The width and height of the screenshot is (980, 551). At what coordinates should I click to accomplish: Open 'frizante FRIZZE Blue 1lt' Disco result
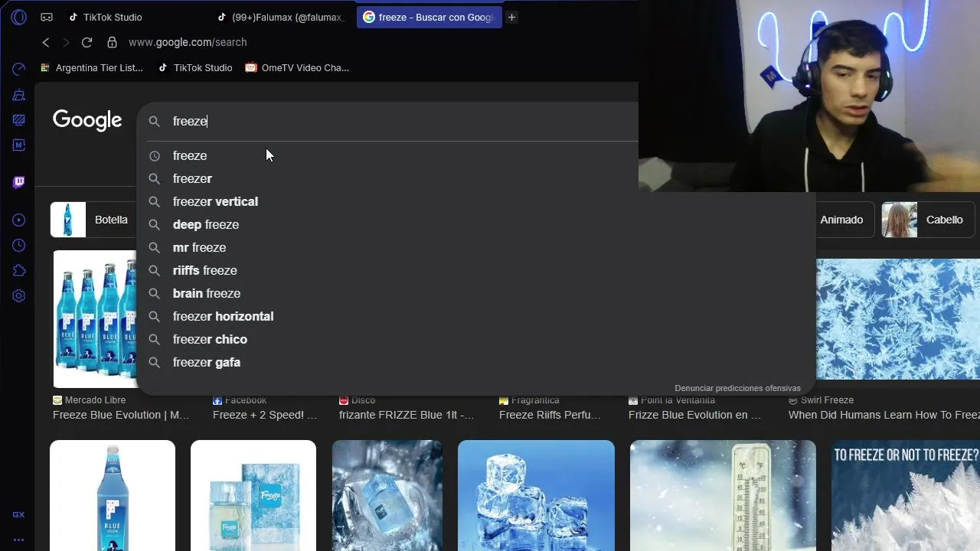407,415
